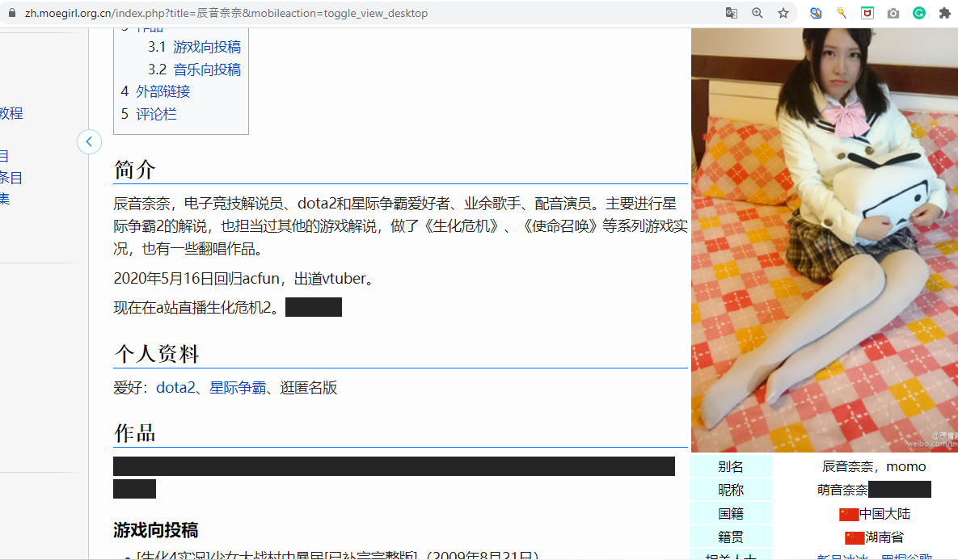Click the yellow highlighter pen extension icon

point(842,13)
